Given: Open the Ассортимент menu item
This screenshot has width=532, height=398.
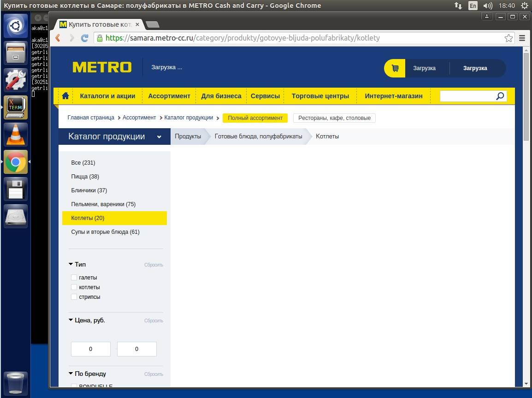Looking at the screenshot, I should point(169,96).
